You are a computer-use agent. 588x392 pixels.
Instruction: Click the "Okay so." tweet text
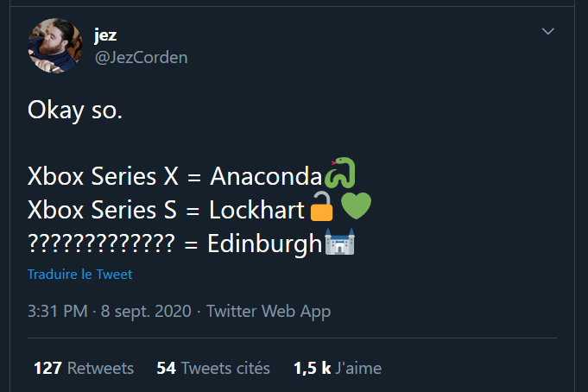(x=75, y=111)
